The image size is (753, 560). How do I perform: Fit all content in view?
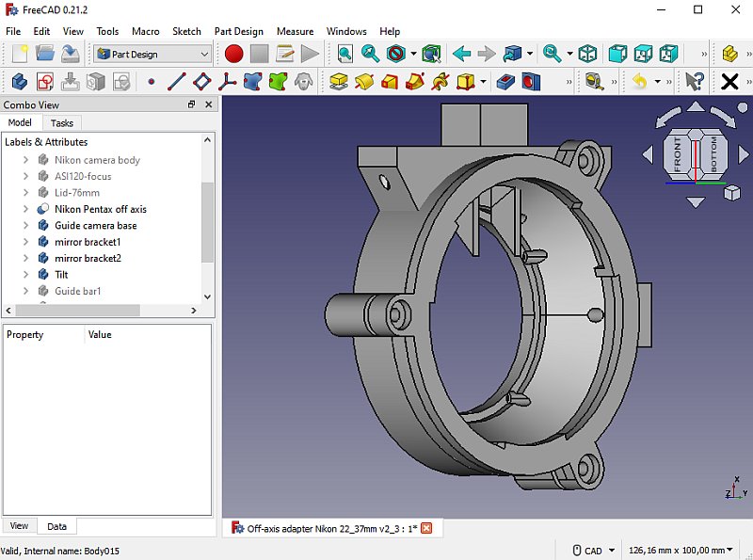point(344,54)
